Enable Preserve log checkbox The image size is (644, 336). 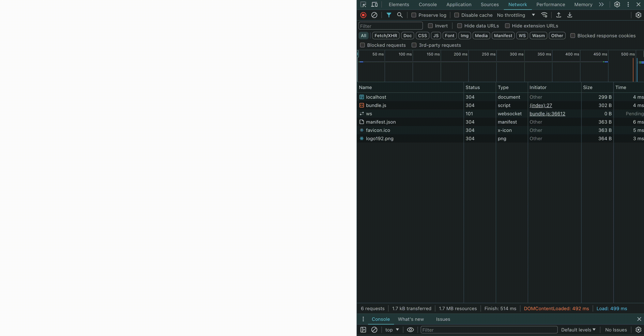(x=414, y=15)
